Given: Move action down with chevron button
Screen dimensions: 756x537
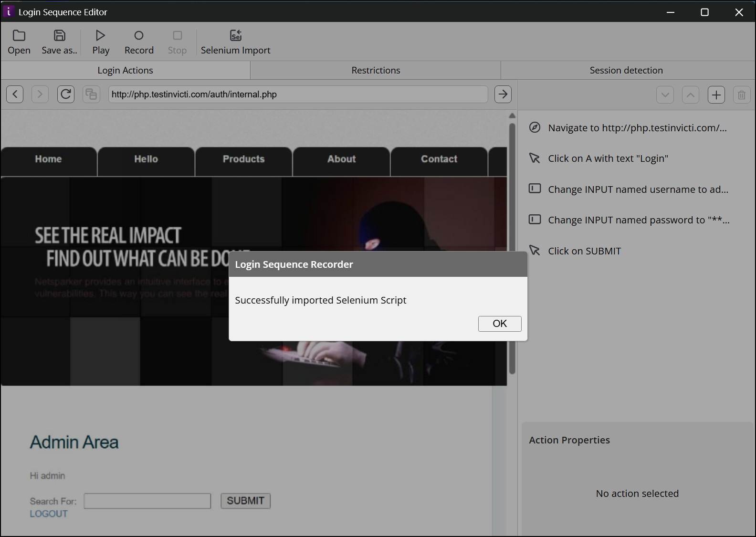Looking at the screenshot, I should [665, 95].
